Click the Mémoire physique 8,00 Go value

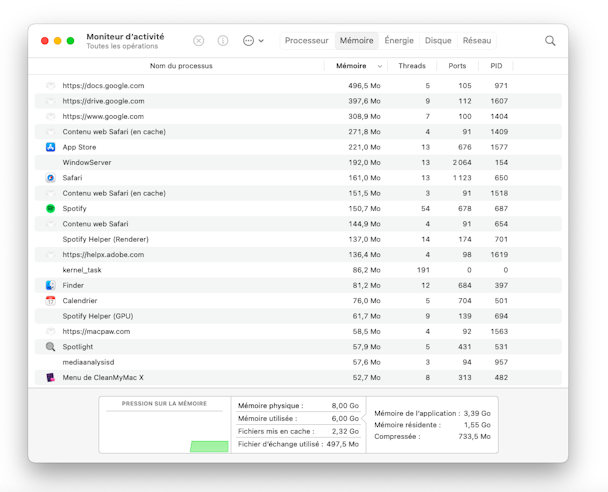pyautogui.click(x=345, y=406)
